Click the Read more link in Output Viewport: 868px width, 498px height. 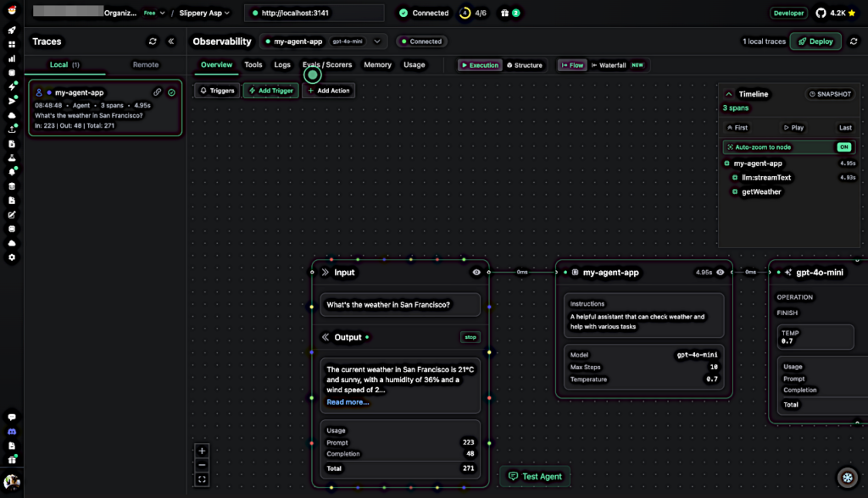click(348, 402)
